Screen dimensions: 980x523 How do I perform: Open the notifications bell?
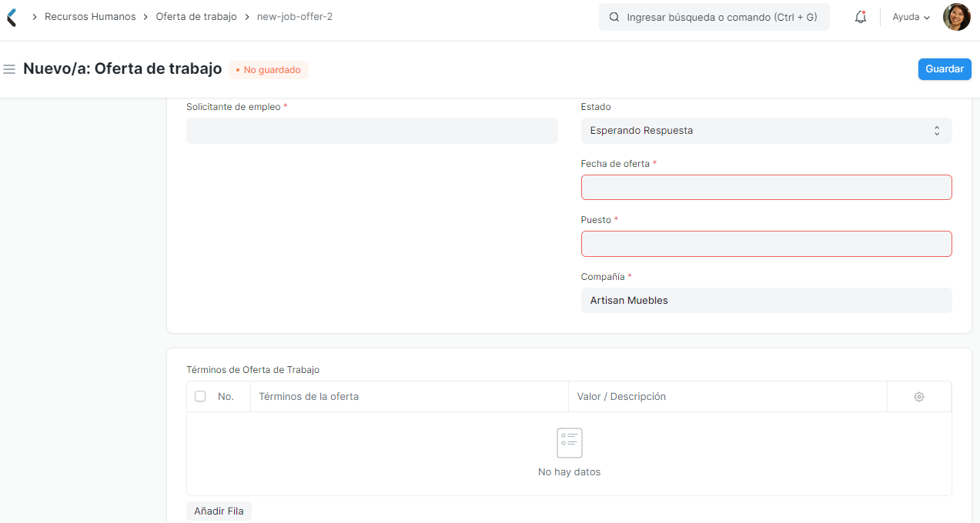pos(861,17)
